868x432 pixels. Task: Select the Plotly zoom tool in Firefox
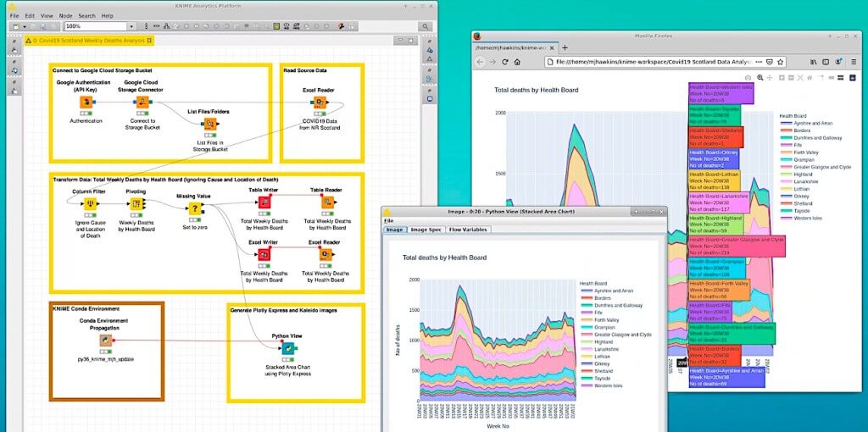click(x=760, y=77)
